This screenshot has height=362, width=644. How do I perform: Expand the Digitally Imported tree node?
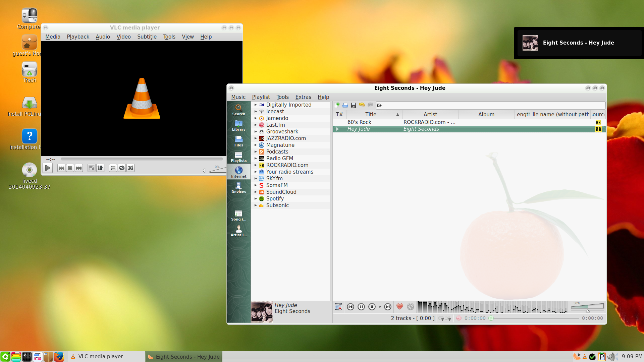[x=255, y=105]
